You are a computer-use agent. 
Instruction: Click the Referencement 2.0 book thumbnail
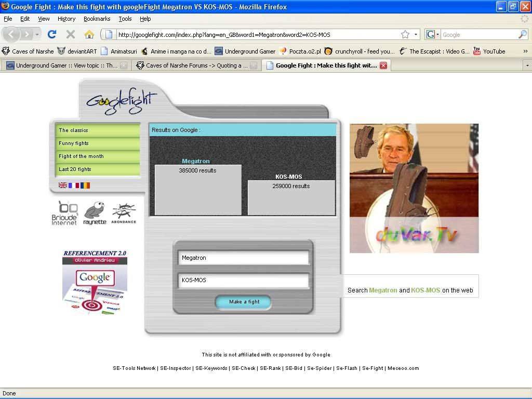[95, 283]
